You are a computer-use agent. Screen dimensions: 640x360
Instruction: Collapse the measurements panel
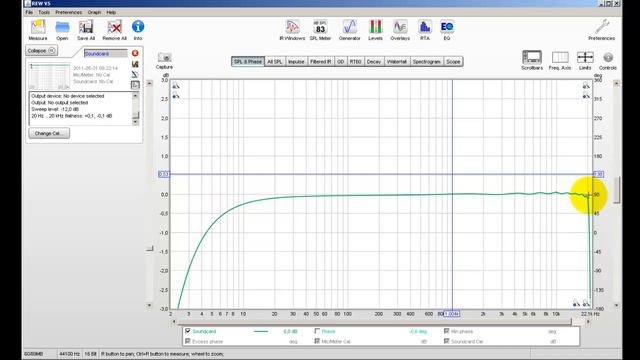[x=41, y=51]
